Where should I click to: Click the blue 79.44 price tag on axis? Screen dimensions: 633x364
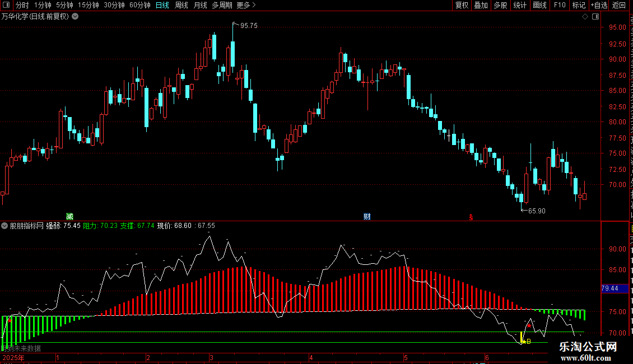click(x=615, y=288)
